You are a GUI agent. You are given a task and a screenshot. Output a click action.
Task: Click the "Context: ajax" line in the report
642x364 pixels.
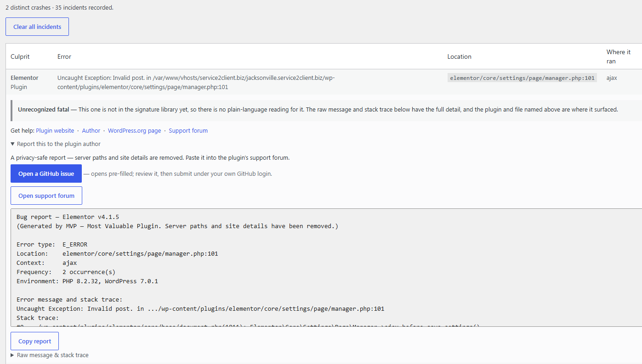(47, 263)
